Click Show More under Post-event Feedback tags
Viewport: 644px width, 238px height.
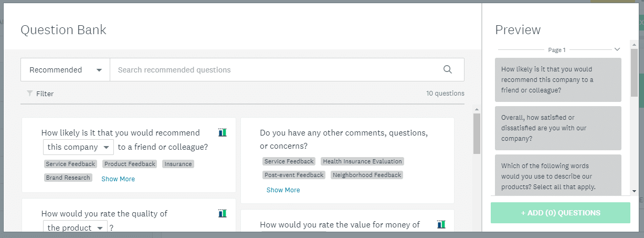pyautogui.click(x=283, y=190)
